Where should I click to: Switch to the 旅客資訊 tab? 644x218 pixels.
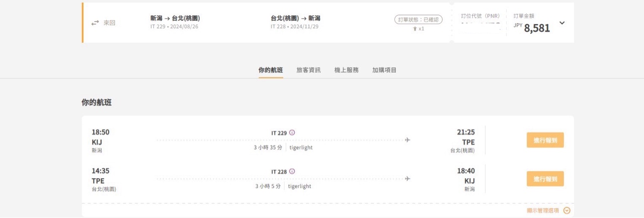[308, 70]
